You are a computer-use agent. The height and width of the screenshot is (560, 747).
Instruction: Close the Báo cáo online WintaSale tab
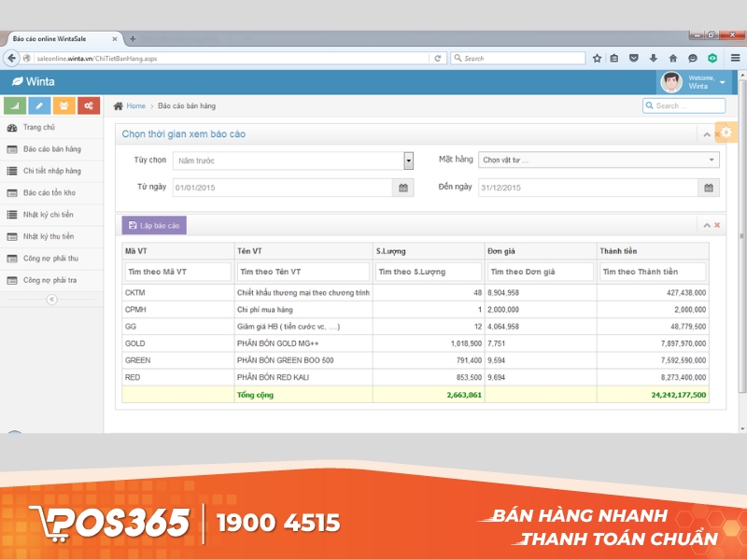pyautogui.click(x=114, y=39)
